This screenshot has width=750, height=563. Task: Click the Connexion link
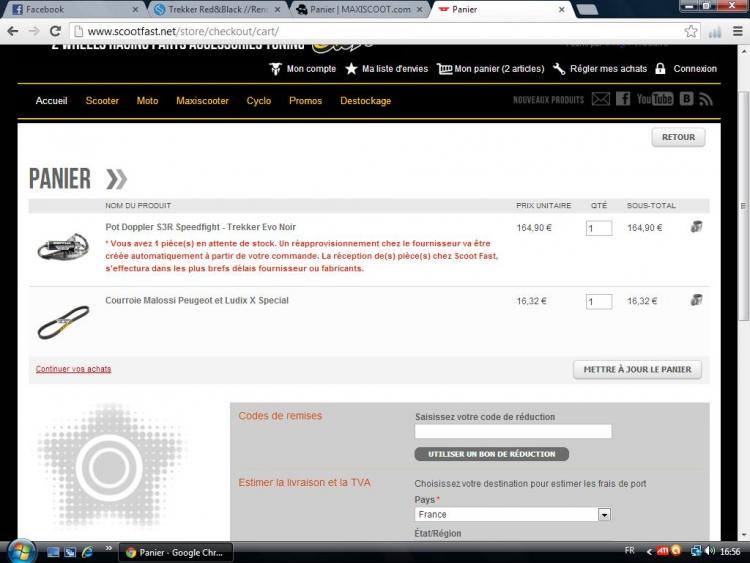pos(686,69)
